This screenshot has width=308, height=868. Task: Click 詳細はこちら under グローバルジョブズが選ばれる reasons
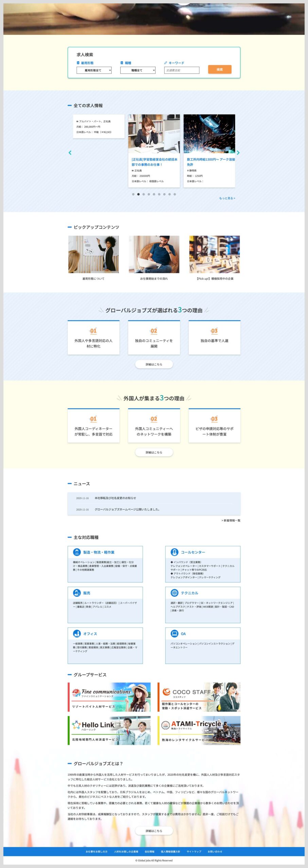pos(154,364)
